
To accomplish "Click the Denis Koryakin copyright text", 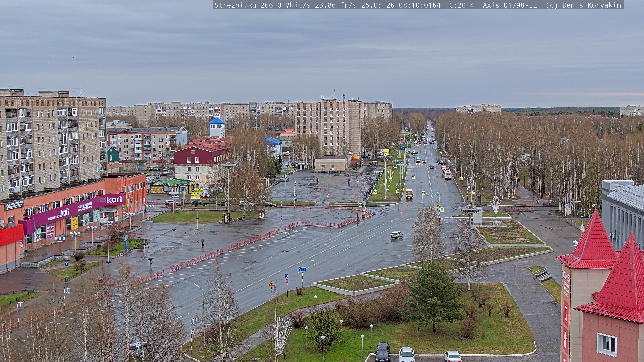I will coord(592,5).
